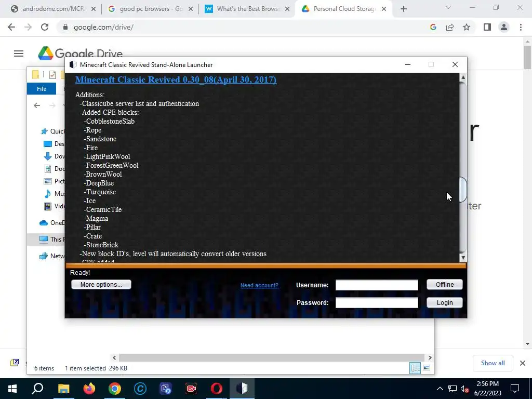Screen dimensions: 532x399
Task: Open Chrome three-dot menu
Action: click(x=521, y=27)
